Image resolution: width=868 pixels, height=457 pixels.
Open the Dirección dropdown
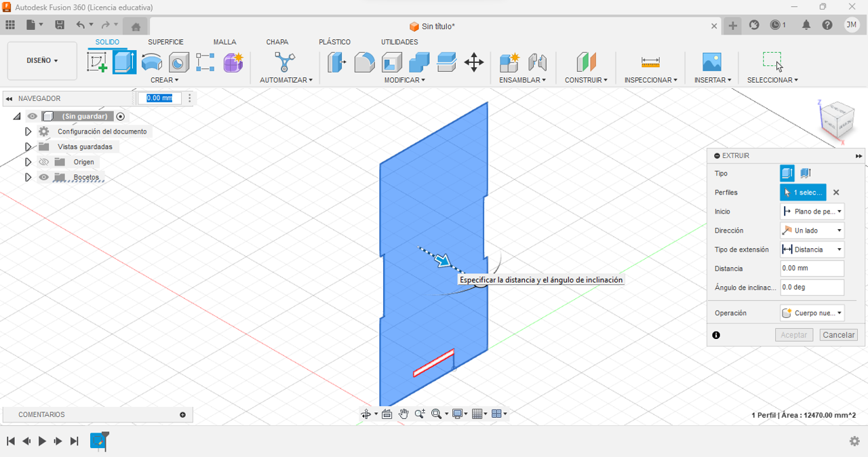coord(812,231)
